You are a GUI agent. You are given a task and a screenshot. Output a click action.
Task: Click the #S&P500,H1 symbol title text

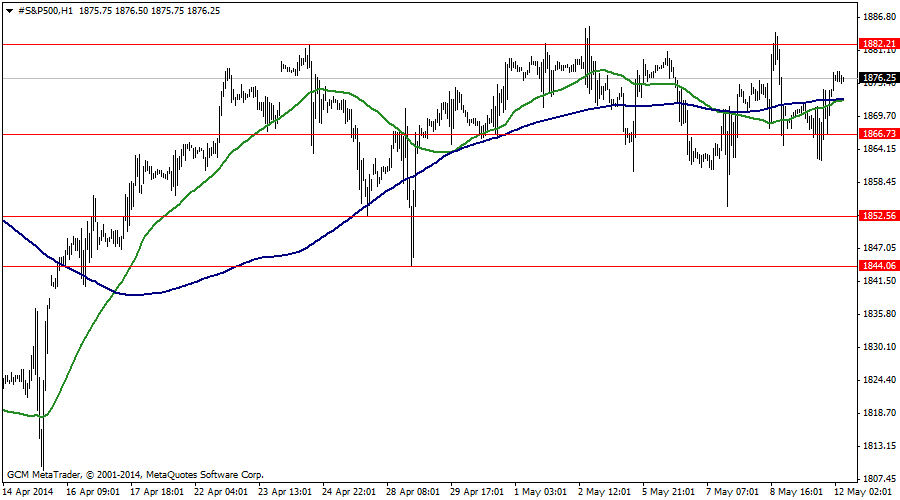pyautogui.click(x=45, y=10)
